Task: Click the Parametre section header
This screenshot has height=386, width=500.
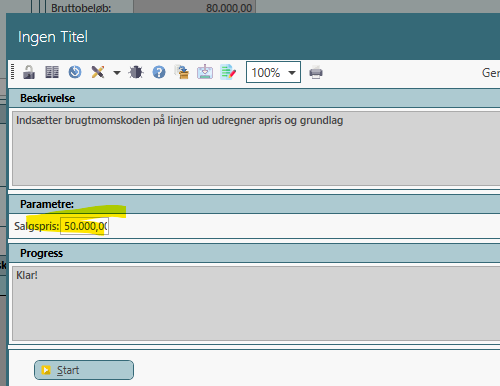Action: click(254, 204)
